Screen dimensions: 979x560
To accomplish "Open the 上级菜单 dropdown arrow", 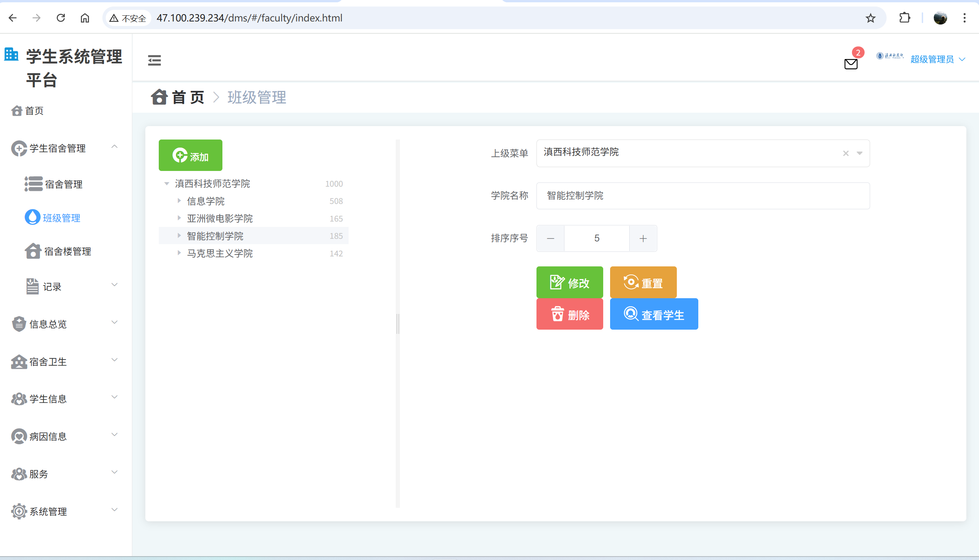I will click(859, 153).
